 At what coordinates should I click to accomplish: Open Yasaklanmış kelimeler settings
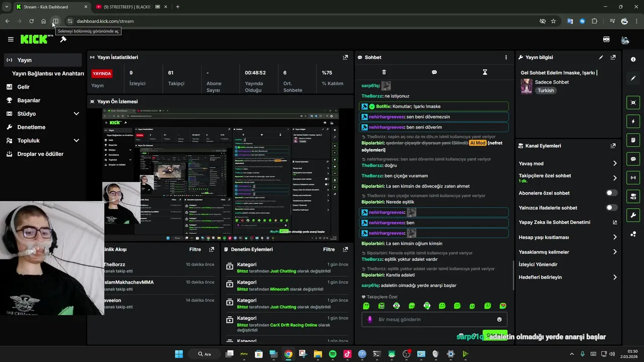[568, 252]
